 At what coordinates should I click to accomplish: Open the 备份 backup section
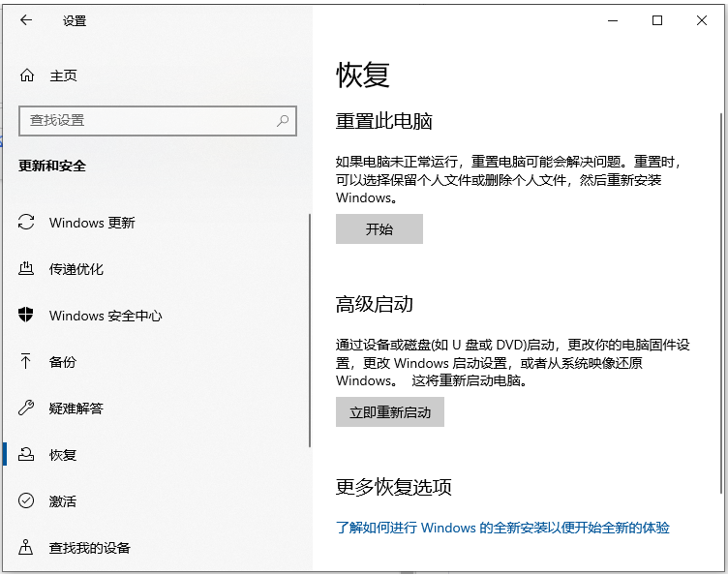click(x=63, y=362)
